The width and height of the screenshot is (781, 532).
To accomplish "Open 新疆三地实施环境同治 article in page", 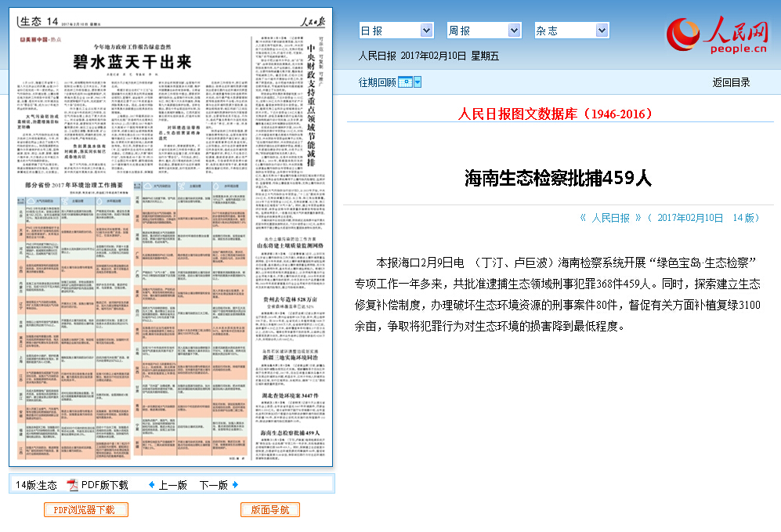I will click(290, 357).
